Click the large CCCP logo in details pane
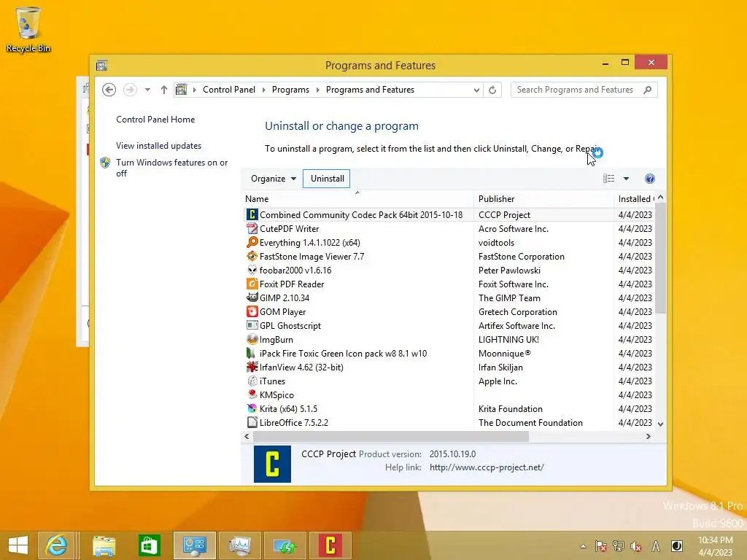This screenshot has width=747, height=560. tap(272, 464)
